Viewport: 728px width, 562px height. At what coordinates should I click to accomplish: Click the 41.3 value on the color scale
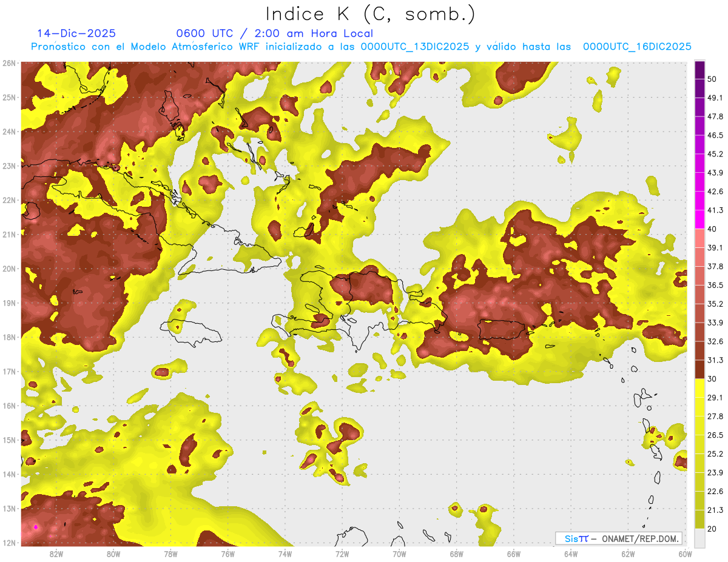coord(715,210)
